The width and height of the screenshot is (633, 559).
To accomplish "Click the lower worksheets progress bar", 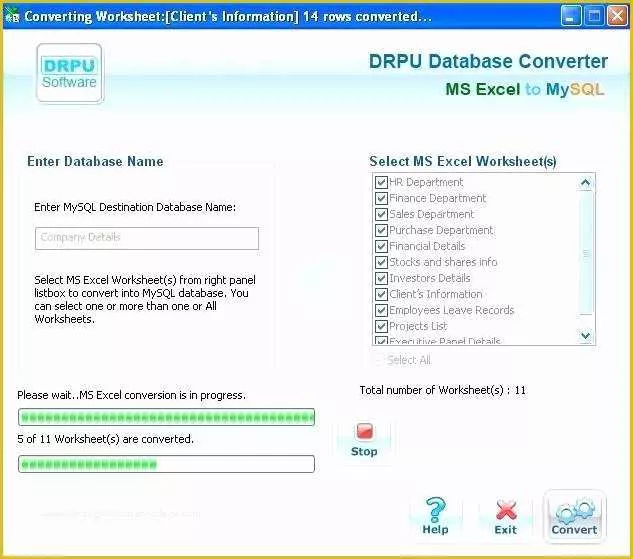I will [166, 464].
